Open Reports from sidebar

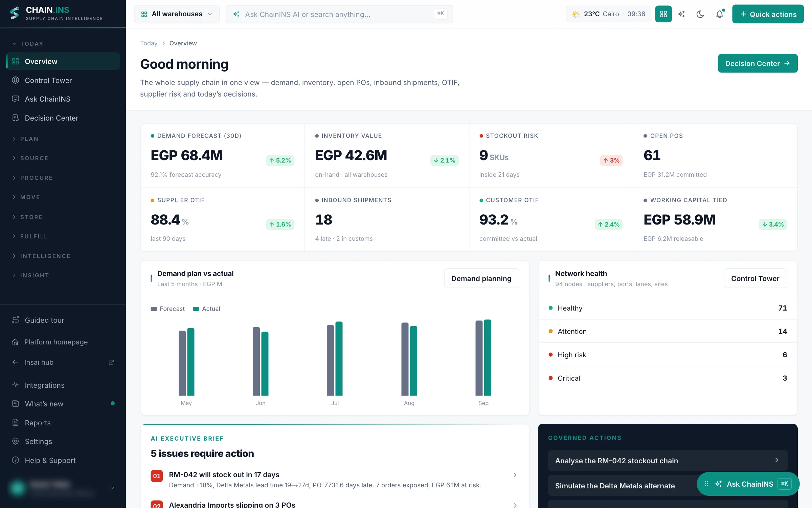tap(63, 423)
